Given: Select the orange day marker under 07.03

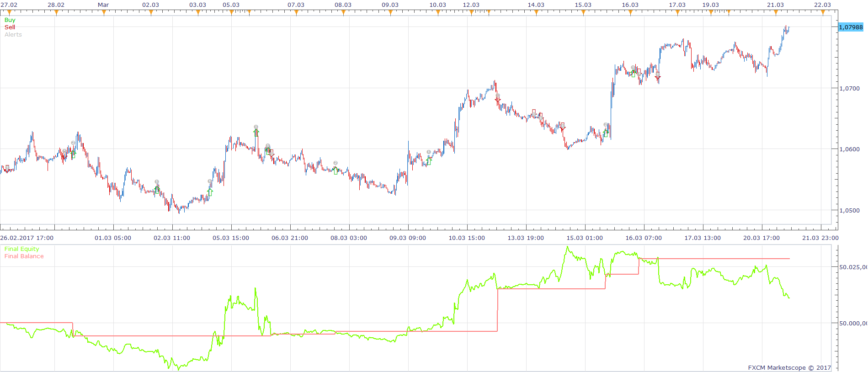Looking at the screenshot, I should coord(296,12).
